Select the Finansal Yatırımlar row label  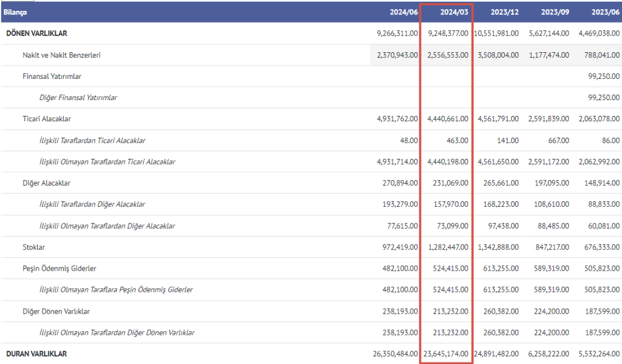point(52,76)
